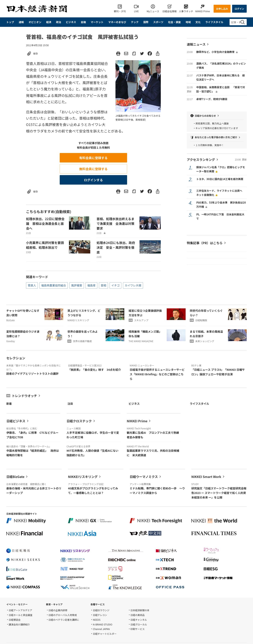Select ライフスタイル in navigation bar
Image resolution: width=253 pixels, height=644 pixels.
click(214, 22)
